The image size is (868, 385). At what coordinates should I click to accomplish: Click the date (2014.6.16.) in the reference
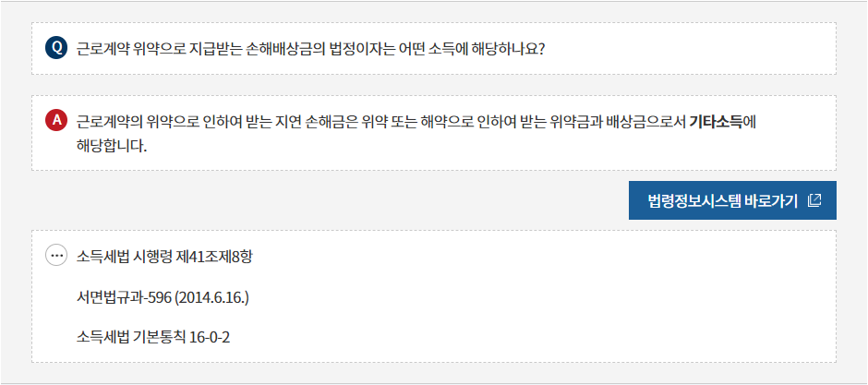[x=216, y=297]
